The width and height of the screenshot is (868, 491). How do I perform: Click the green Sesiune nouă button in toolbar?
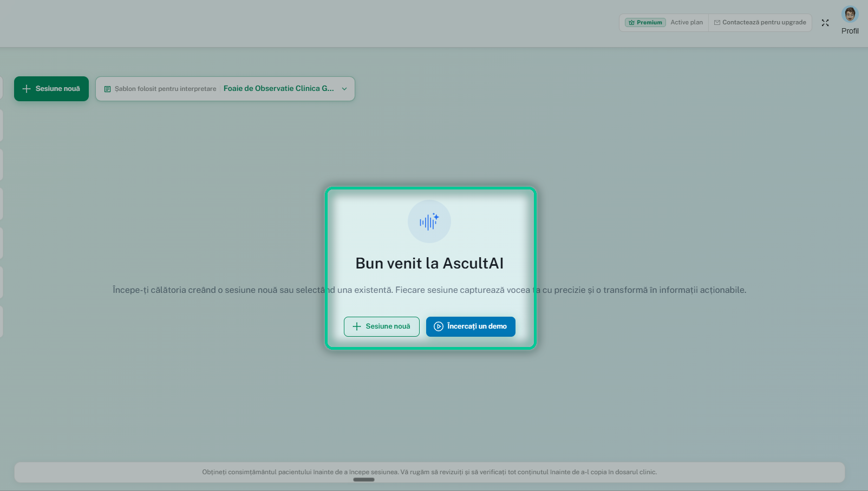click(x=51, y=89)
